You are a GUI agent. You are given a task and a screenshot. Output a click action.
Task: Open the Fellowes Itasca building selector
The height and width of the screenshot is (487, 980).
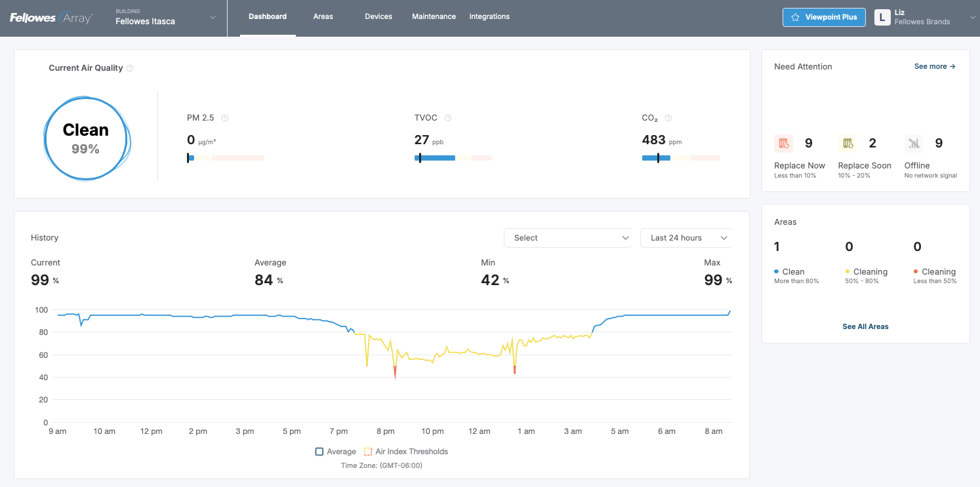164,18
